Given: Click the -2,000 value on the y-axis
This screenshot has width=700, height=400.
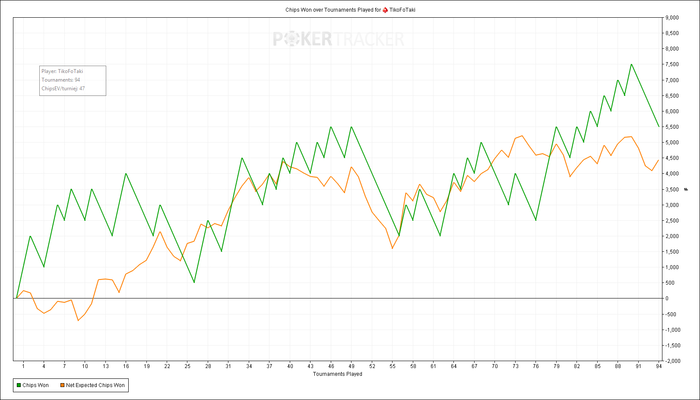Looking at the screenshot, I should [x=672, y=361].
